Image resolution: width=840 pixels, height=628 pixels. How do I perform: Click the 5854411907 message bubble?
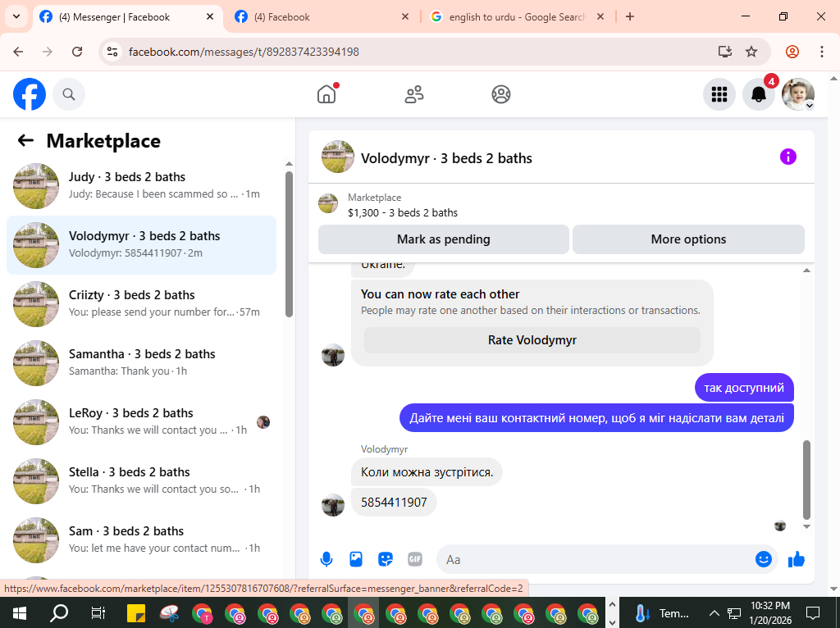pyautogui.click(x=394, y=503)
